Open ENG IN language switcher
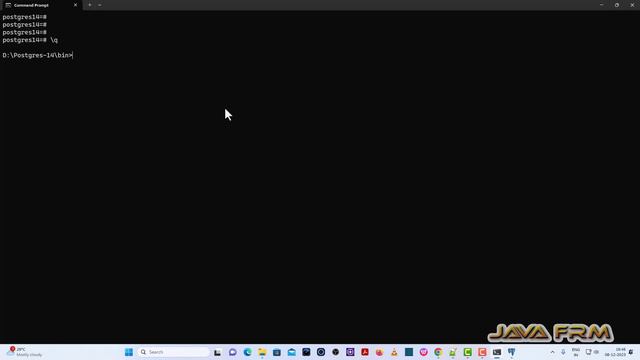Screen dimensions: 640x360 576,352
